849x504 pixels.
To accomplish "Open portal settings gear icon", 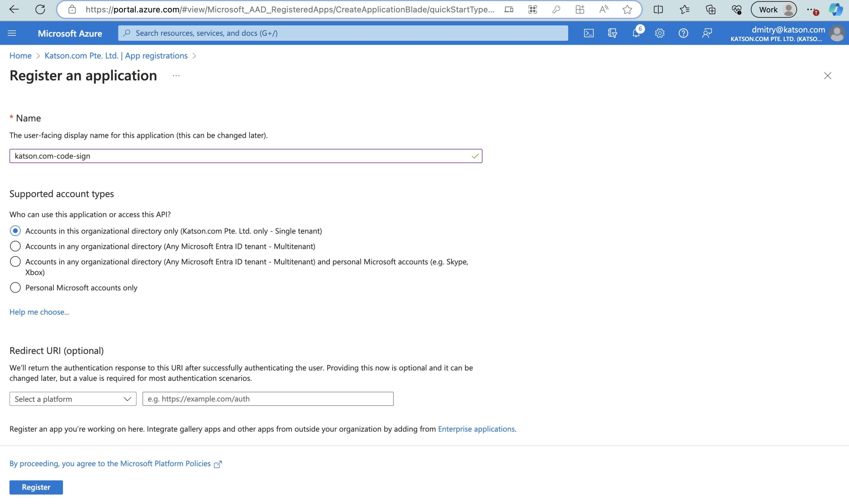I will tap(659, 33).
